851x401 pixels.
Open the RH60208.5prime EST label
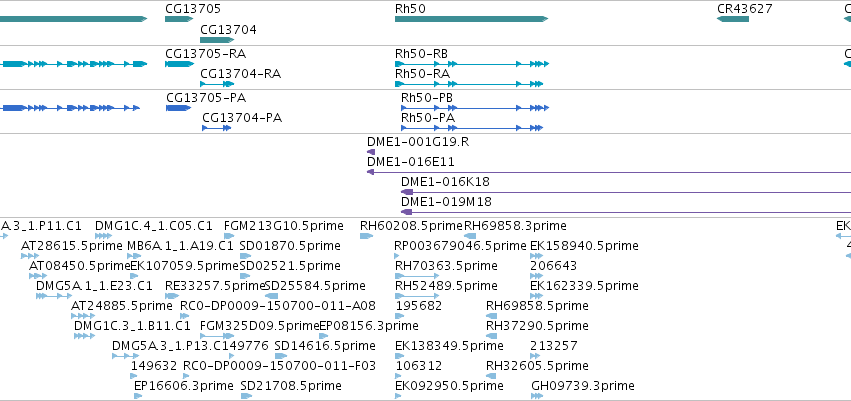[x=411, y=226]
